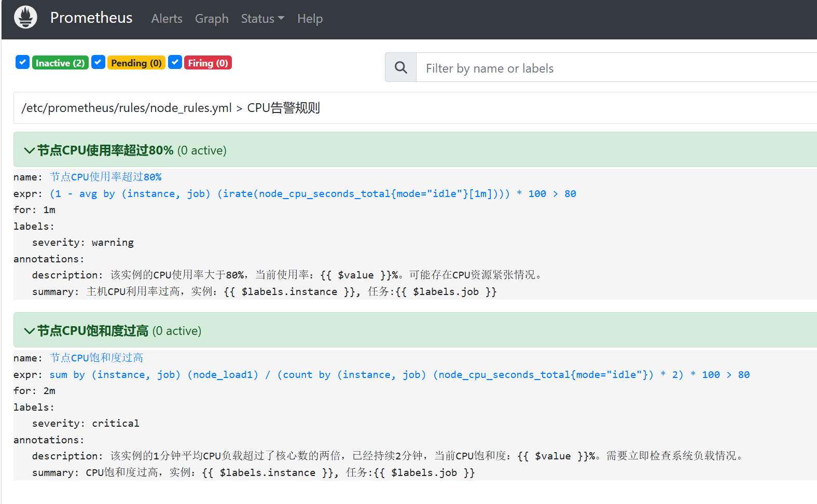817x504 pixels.
Task: Toggle the Pending alerts checkbox
Action: (99, 62)
